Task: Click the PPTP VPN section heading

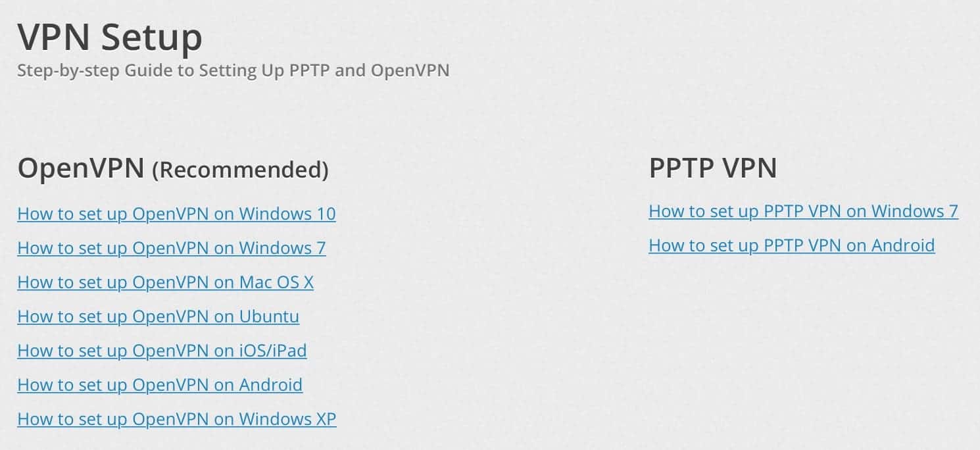Action: point(713,168)
